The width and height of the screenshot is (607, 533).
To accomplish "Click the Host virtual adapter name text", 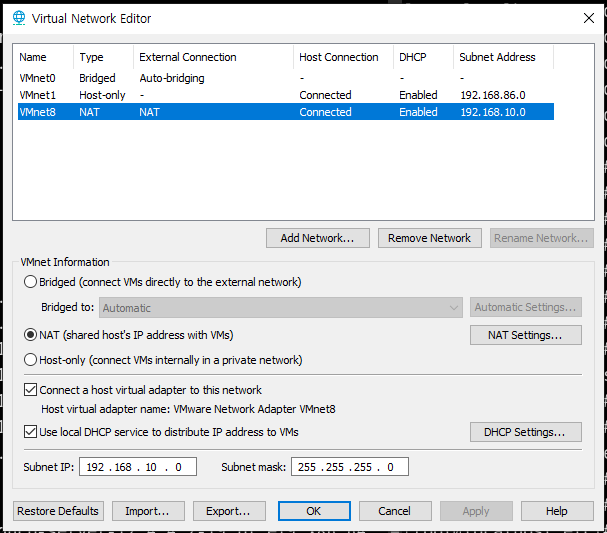I will coord(188,409).
